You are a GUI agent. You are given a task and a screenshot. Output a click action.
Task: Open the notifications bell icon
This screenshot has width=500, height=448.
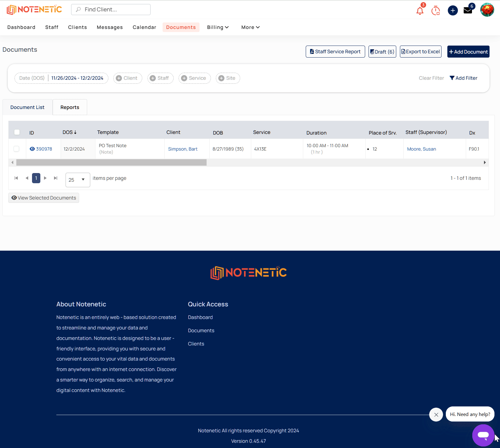[x=420, y=10]
